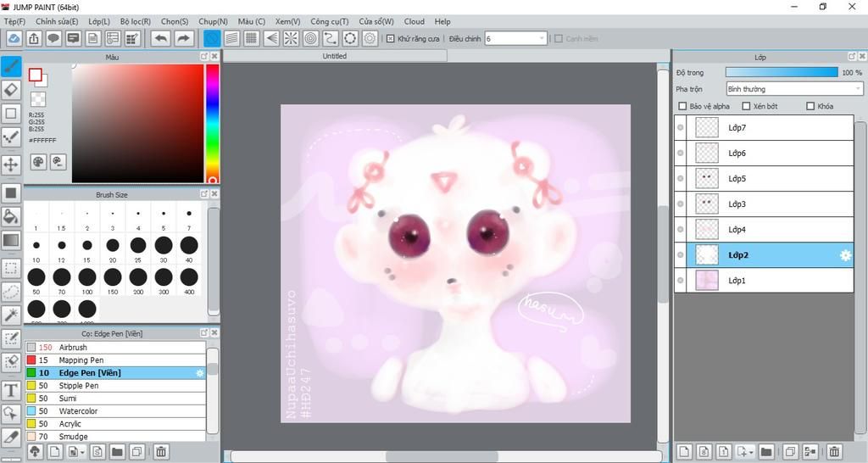Click the foreground color swatch
868x463 pixels.
(36, 75)
